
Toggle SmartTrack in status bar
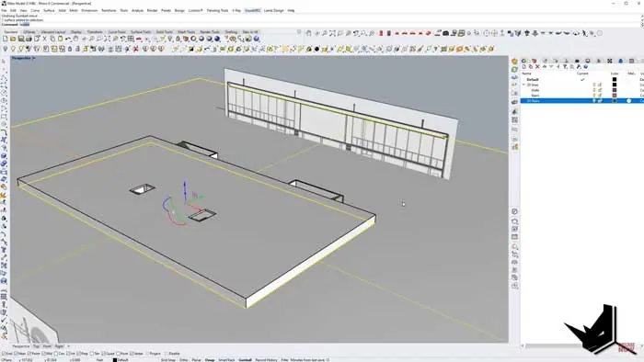click(226, 359)
